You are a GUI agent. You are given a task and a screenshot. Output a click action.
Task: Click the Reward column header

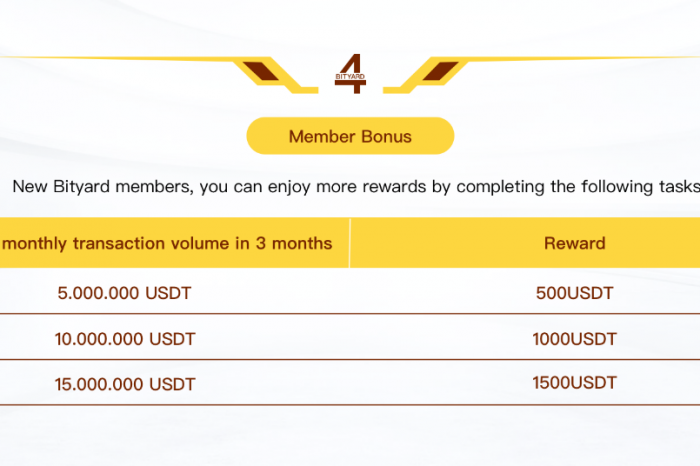click(x=525, y=243)
